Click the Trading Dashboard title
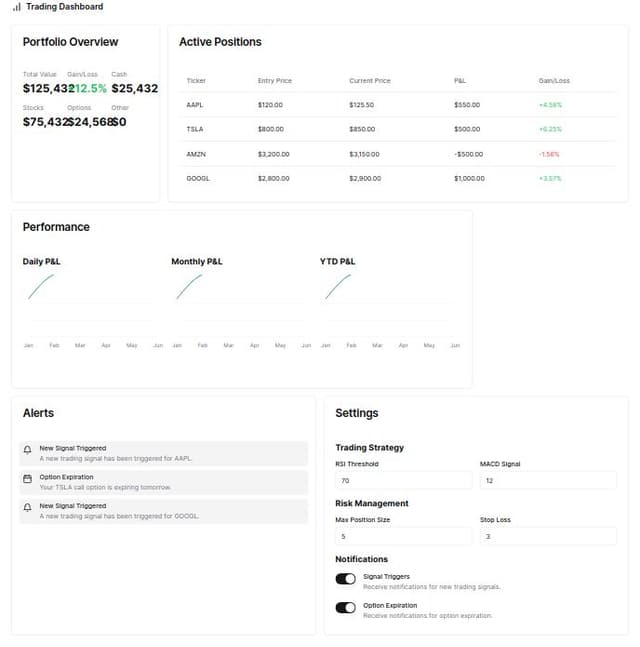 [65, 7]
